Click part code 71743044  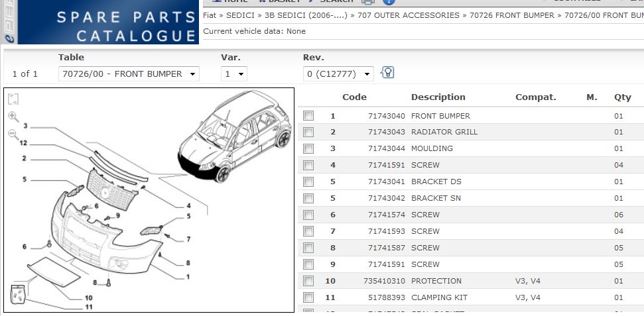[x=387, y=148]
